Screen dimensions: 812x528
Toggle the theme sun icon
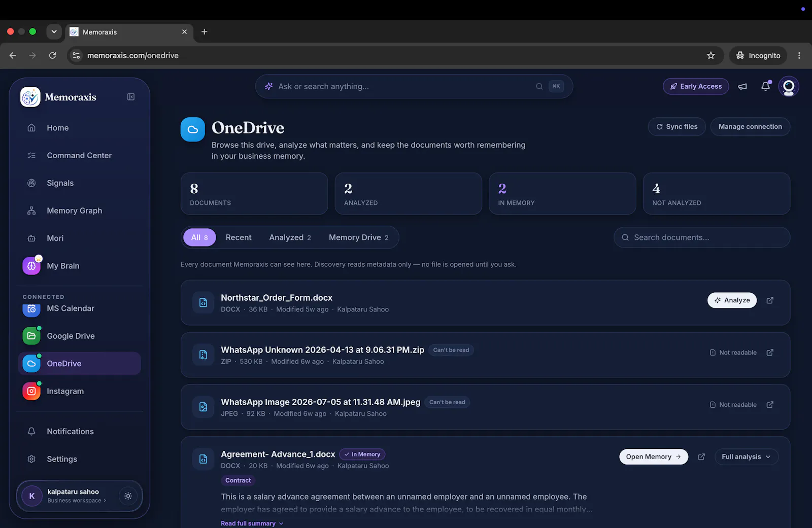[x=128, y=496]
